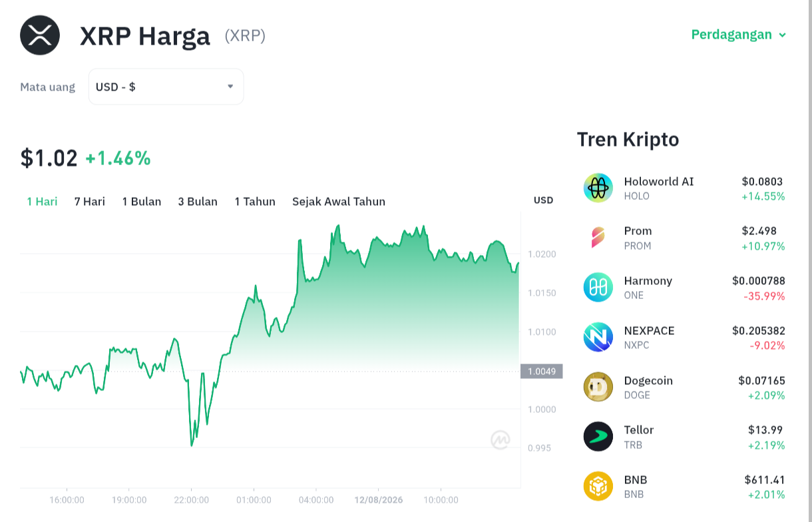Open the BNB coin icon
812x522 pixels.
pyautogui.click(x=598, y=486)
